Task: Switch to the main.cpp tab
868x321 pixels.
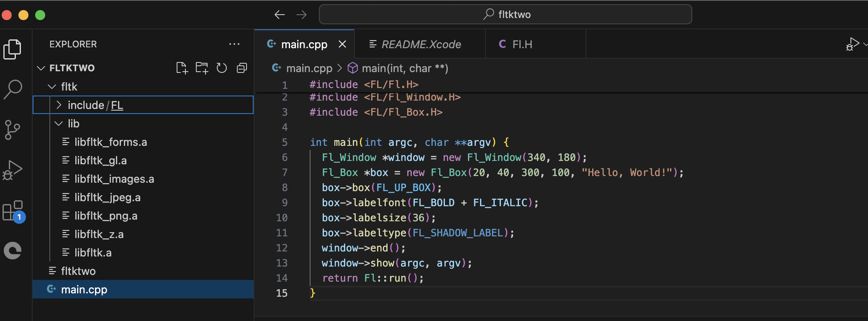Action: point(304,44)
